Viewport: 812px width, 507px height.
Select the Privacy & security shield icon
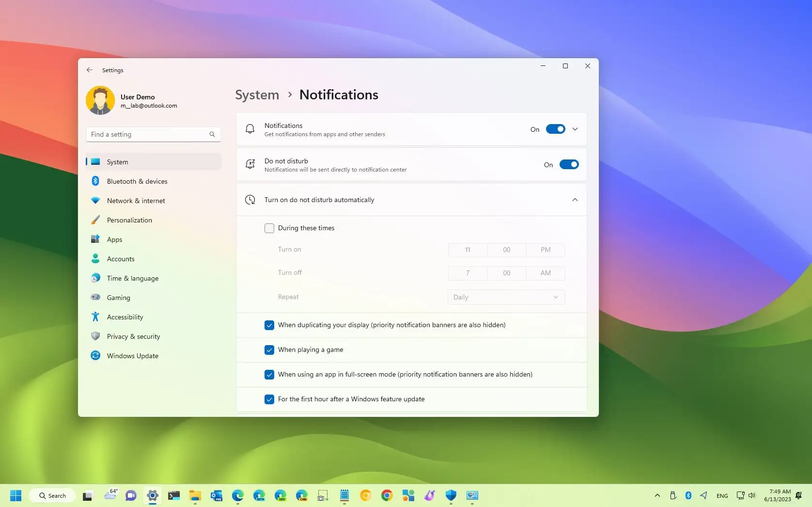click(x=96, y=336)
